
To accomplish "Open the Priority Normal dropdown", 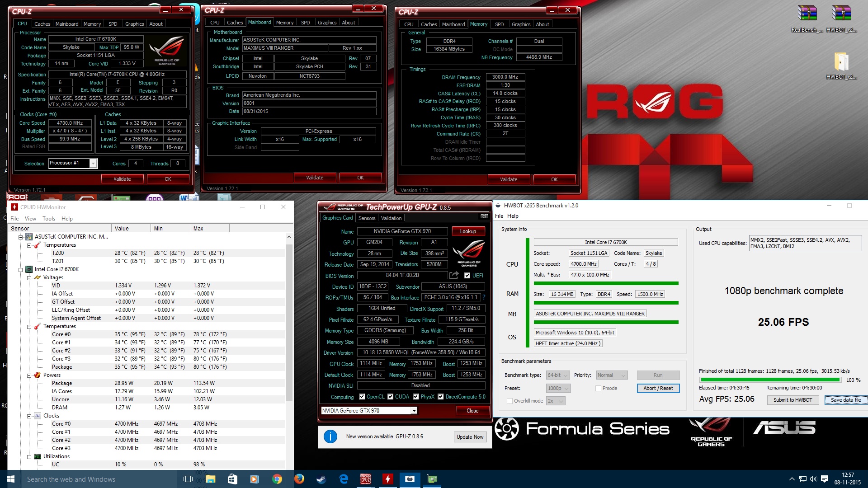I will point(612,375).
